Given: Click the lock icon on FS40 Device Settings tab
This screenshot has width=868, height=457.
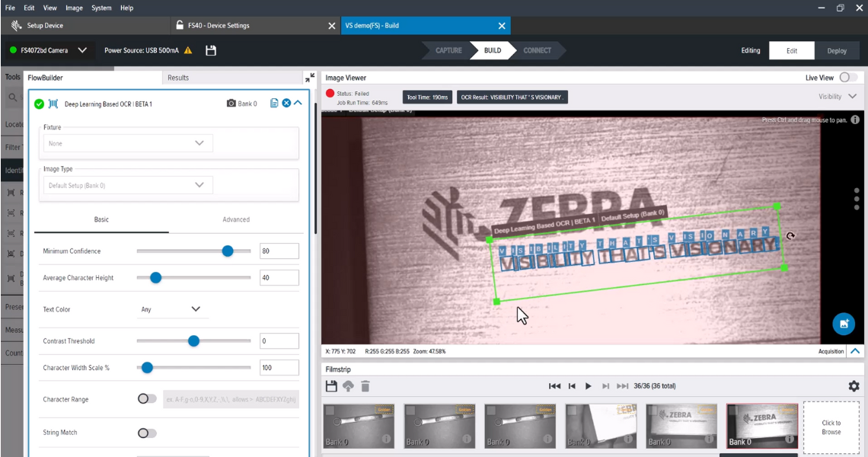Looking at the screenshot, I should coord(180,25).
